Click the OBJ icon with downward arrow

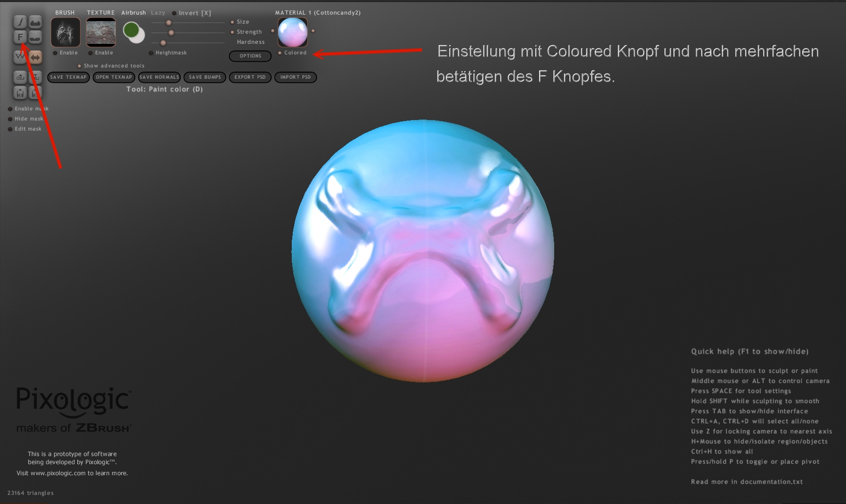[x=35, y=77]
